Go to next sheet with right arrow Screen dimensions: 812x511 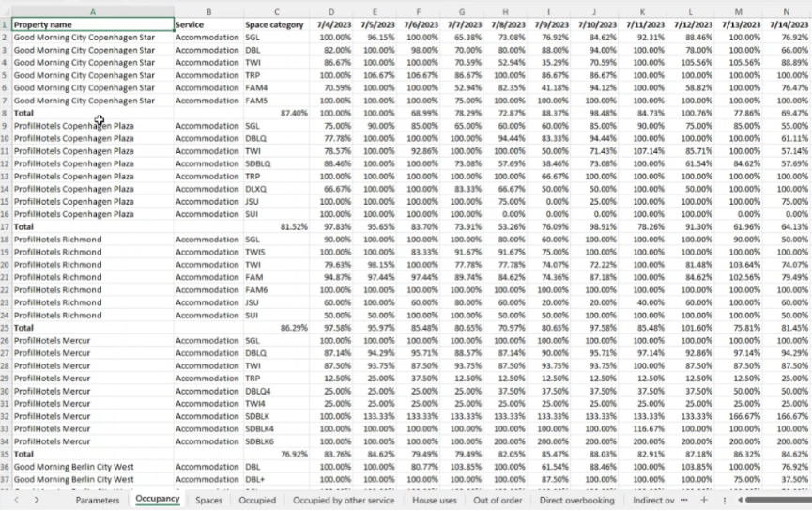[37, 500]
